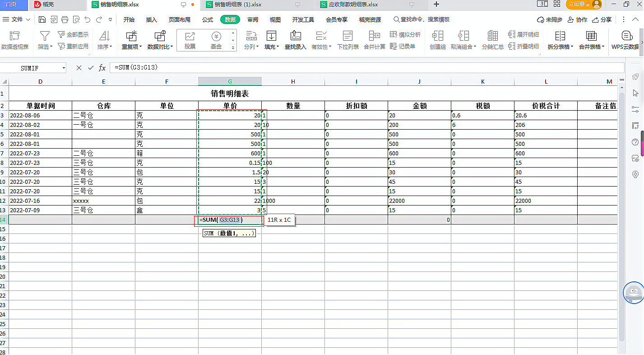The image size is (644, 355).
Task: Click 展开明细 expand detail
Action: [524, 35]
